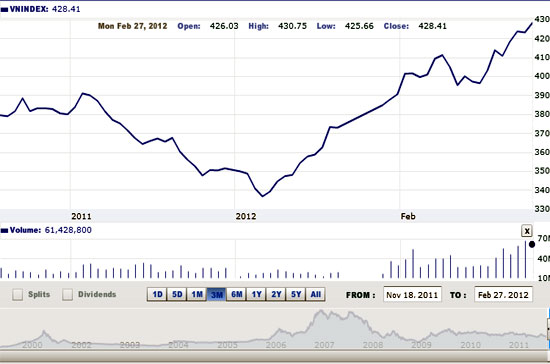Click the VNINDEX: 428.41 label
550x364 pixels.
click(45, 9)
